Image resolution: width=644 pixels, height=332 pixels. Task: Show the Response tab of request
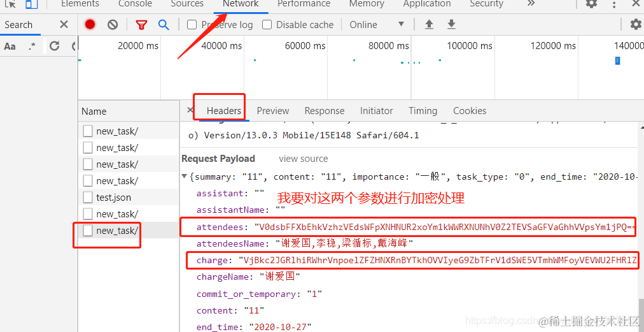click(325, 111)
